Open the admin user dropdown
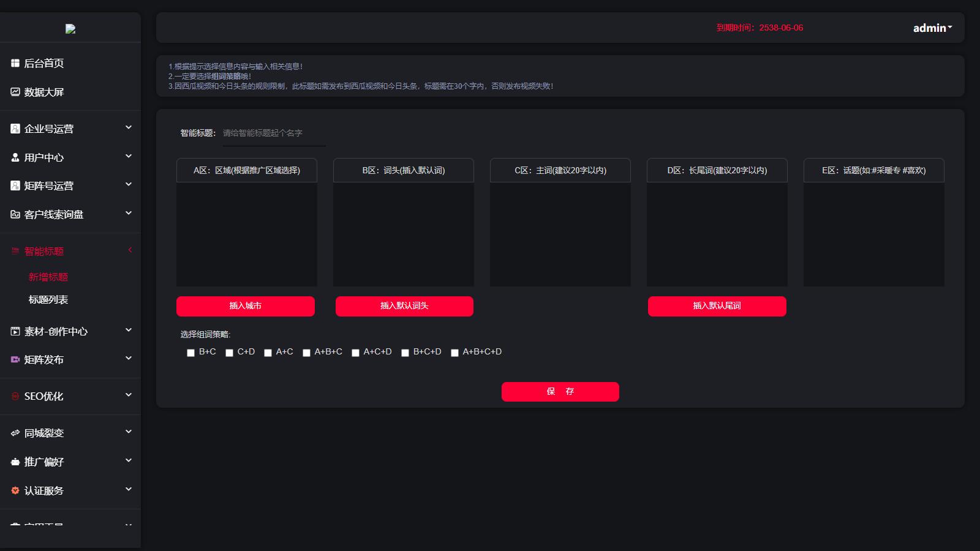 point(932,28)
